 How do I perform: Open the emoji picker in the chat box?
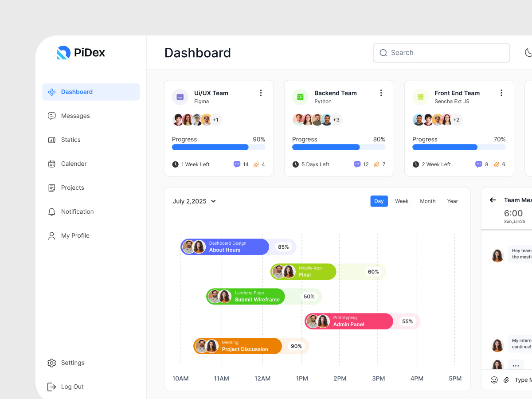pos(494,379)
